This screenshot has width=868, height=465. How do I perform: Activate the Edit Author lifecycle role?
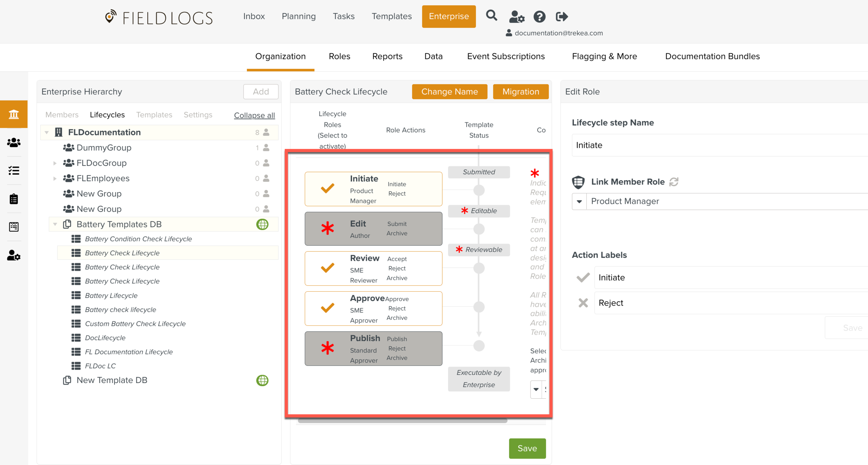(327, 229)
